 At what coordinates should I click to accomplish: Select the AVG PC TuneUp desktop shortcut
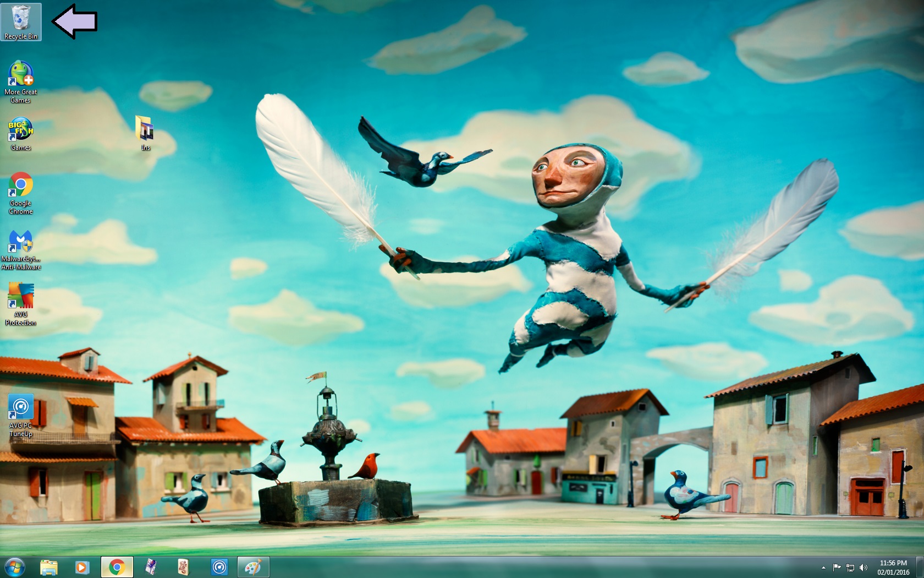pyautogui.click(x=21, y=416)
